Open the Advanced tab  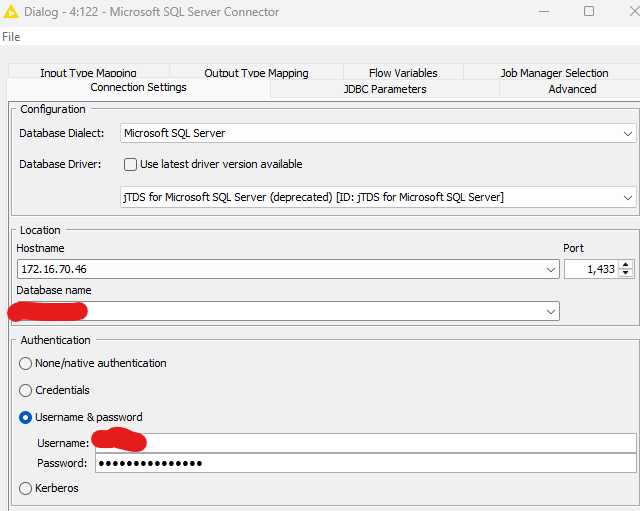click(x=572, y=89)
